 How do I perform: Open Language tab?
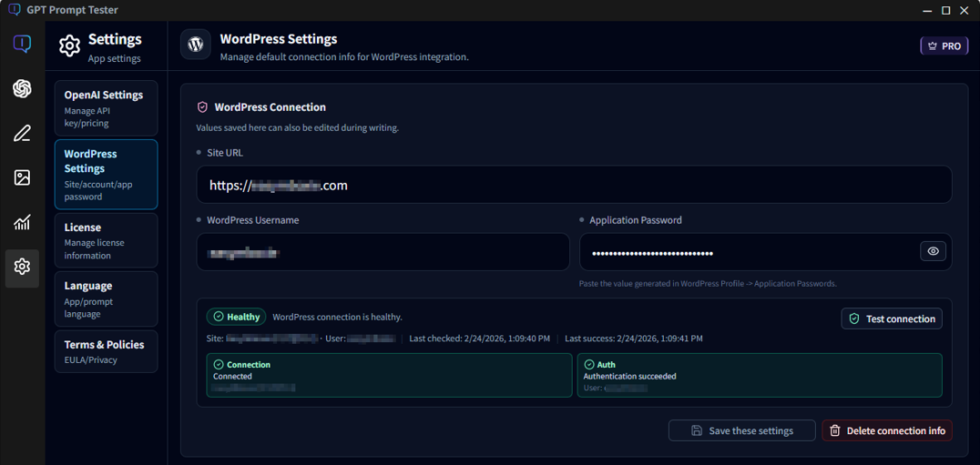[x=106, y=299]
